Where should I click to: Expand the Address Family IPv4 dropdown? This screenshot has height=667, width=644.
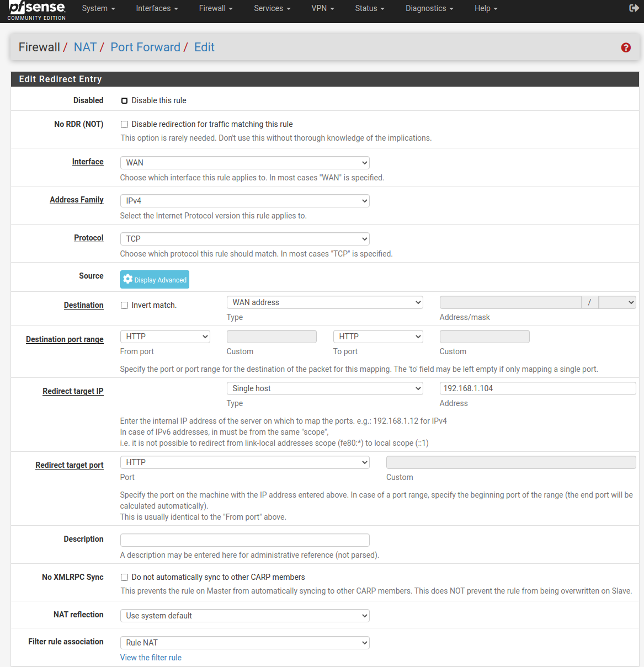244,201
